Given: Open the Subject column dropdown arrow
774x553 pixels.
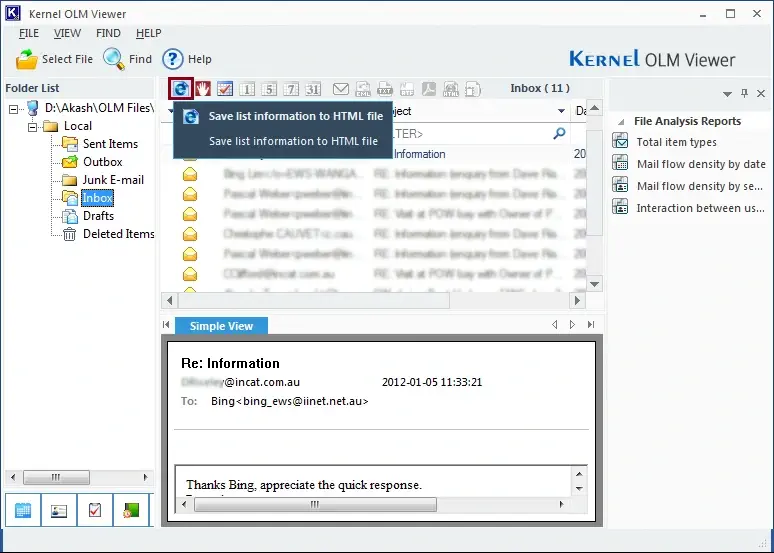Looking at the screenshot, I should 561,111.
